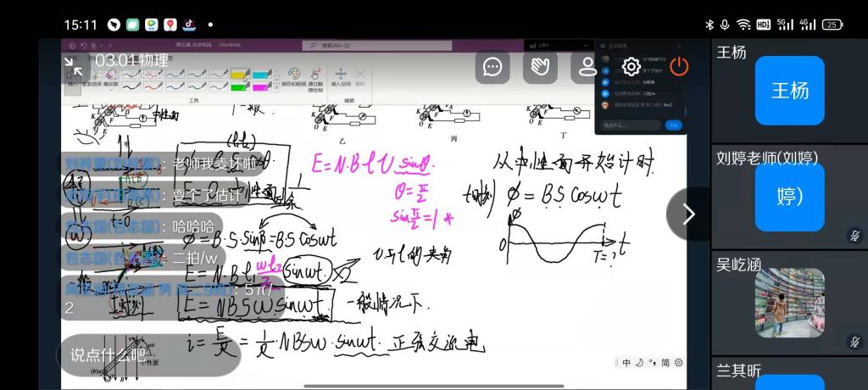Tap the '说点什么吧' message input
This screenshot has width=868, height=390.
[x=150, y=355]
